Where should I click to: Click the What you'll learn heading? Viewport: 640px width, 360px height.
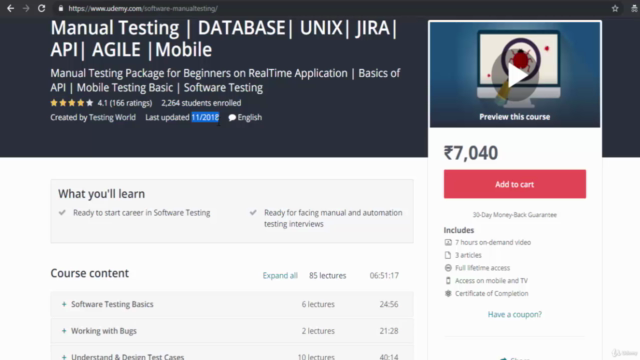coord(101,194)
